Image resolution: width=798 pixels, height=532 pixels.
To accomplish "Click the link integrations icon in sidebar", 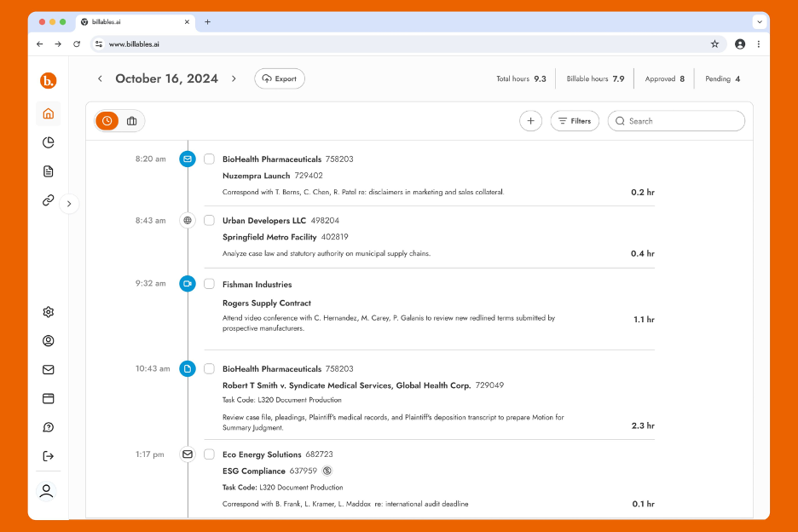I will tap(48, 199).
